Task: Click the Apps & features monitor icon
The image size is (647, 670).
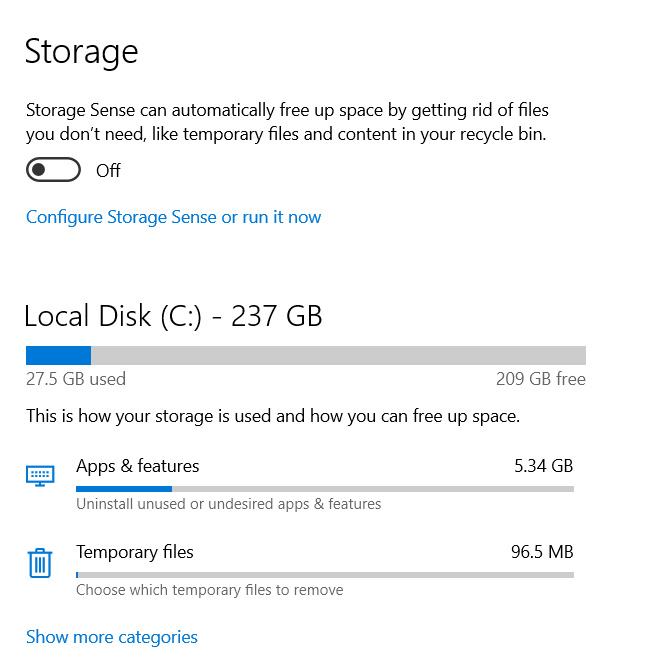Action: click(39, 476)
